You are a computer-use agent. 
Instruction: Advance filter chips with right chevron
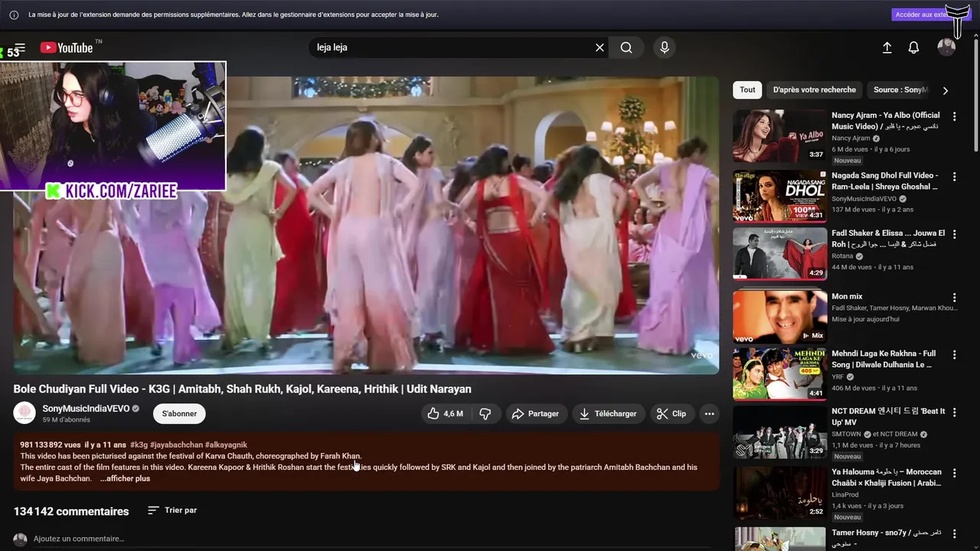point(945,90)
